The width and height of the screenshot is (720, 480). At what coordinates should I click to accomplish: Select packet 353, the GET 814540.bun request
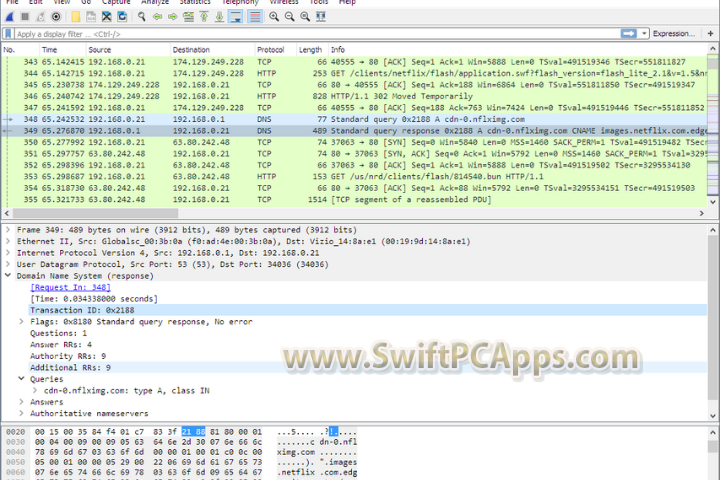[354, 177]
